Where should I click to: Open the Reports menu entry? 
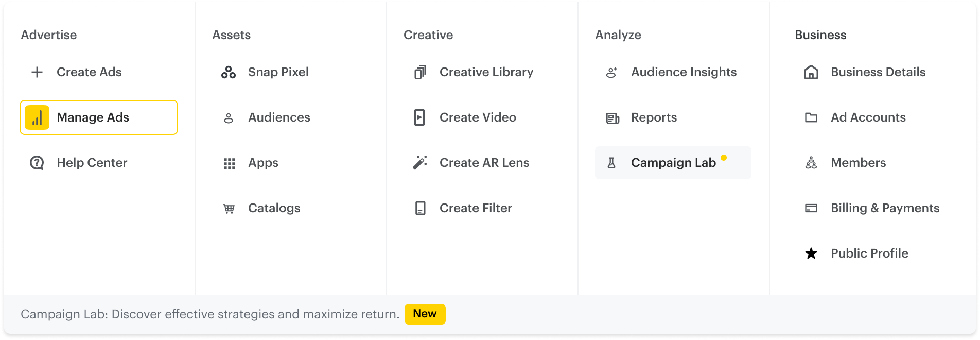click(x=654, y=117)
